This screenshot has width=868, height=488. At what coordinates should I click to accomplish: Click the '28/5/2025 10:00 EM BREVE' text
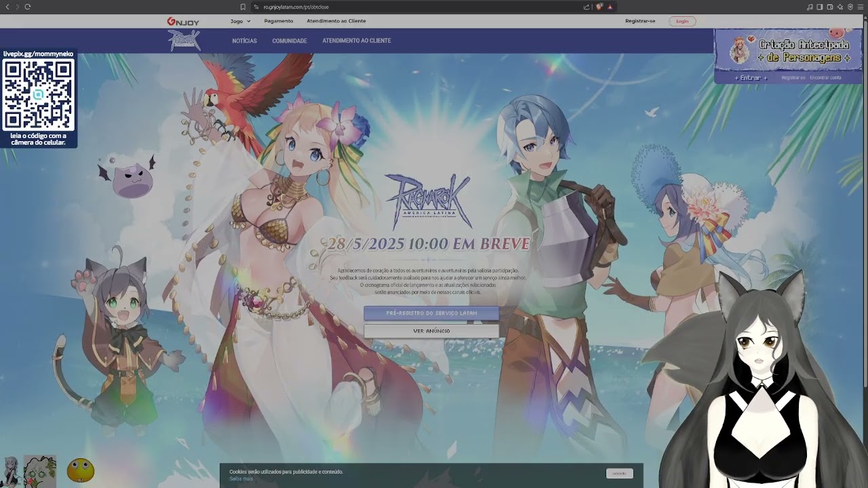point(429,244)
